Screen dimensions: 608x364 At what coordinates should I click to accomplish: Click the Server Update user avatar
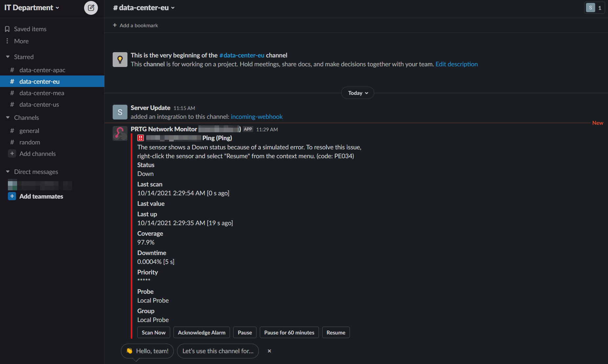120,112
